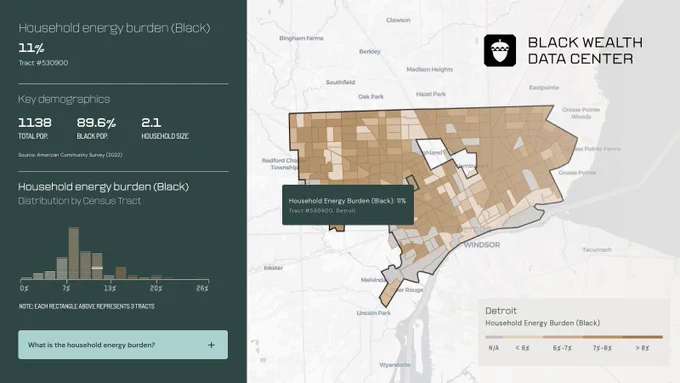Click the highlighted histogram rectangle near 11%
680x383 pixels.
pos(97,268)
